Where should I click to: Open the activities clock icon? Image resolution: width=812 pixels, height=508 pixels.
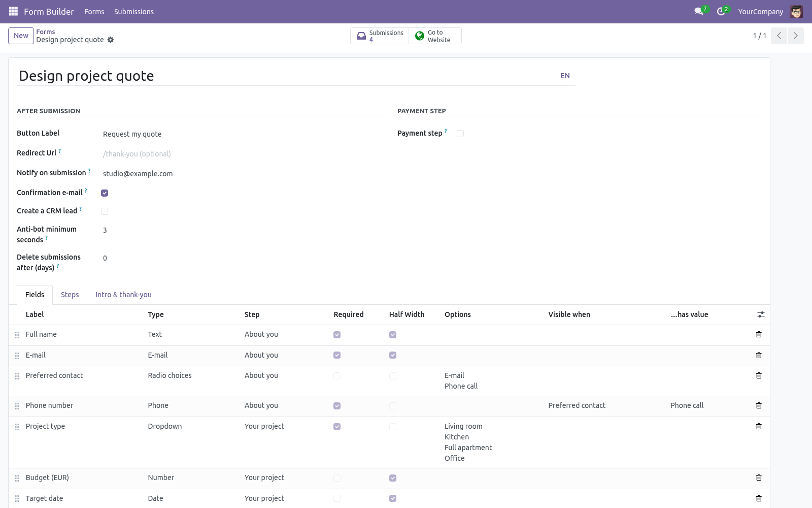click(722, 11)
